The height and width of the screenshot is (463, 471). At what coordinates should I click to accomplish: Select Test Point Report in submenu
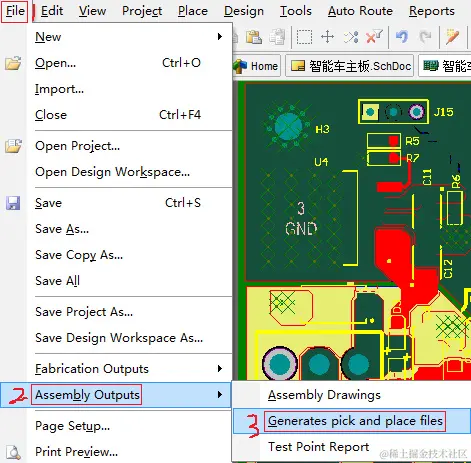point(352,447)
